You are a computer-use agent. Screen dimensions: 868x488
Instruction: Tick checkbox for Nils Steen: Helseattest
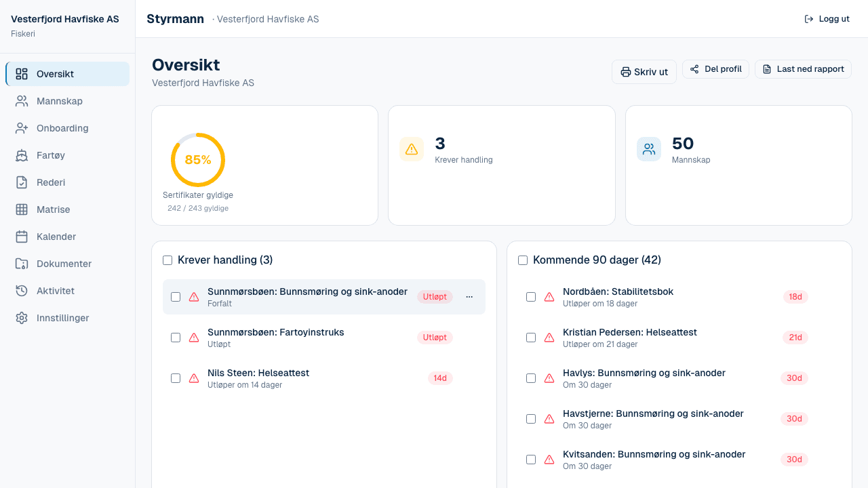[176, 378]
